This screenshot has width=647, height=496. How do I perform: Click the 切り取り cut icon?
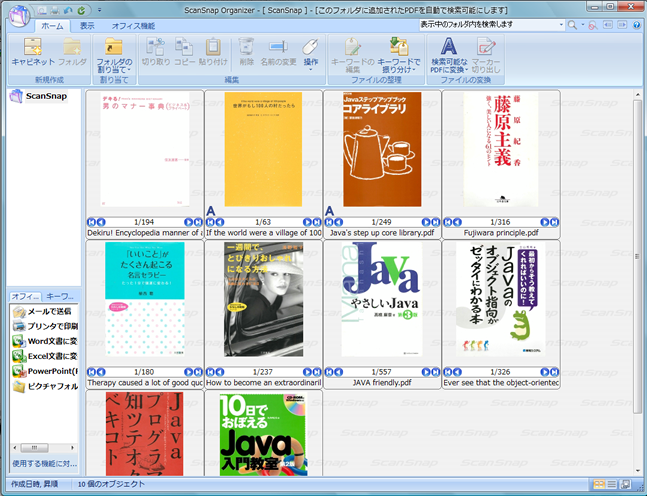click(156, 52)
